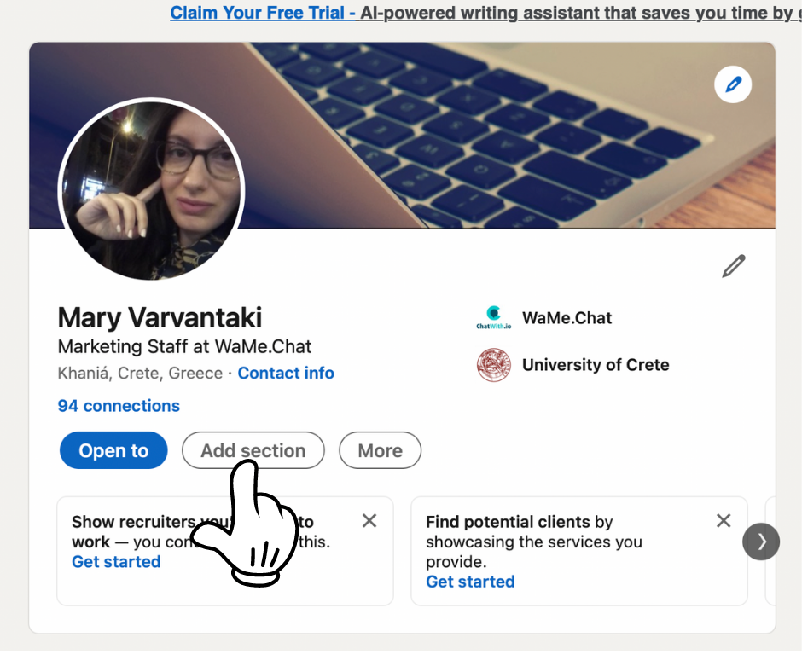Open the University of Crete school name
The width and height of the screenshot is (802, 672).
pyautogui.click(x=596, y=365)
